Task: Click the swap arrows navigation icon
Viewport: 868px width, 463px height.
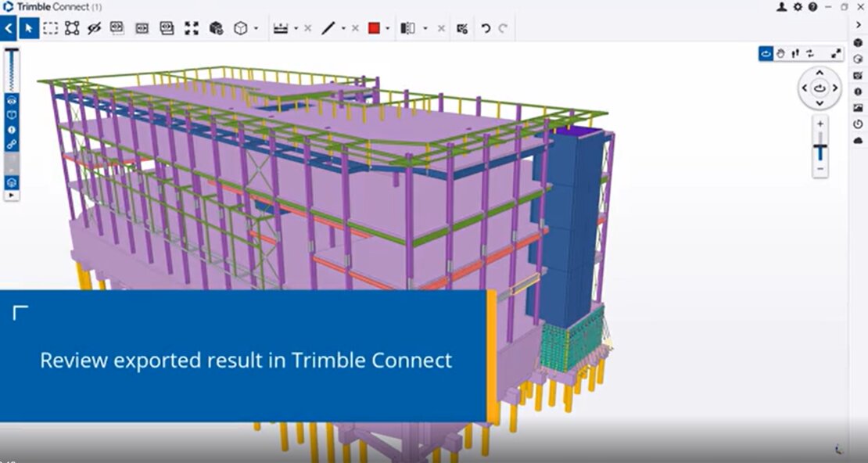Action: [810, 54]
